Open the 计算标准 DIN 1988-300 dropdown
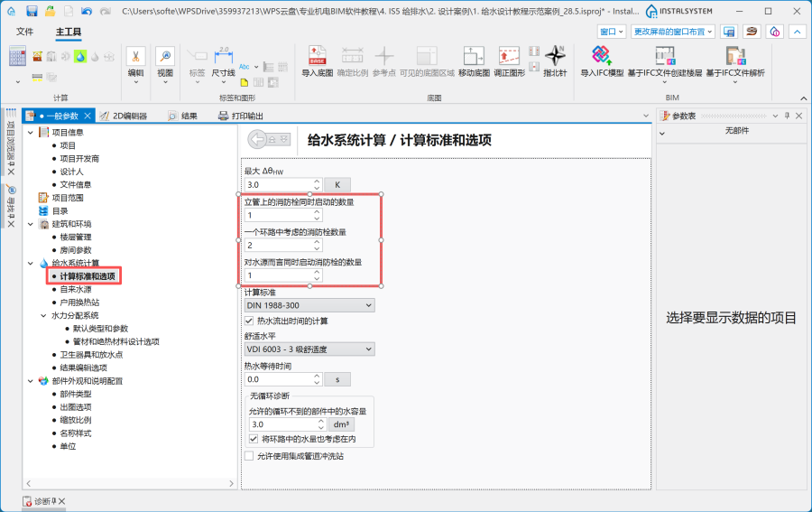The height and width of the screenshot is (512, 812). coord(309,305)
